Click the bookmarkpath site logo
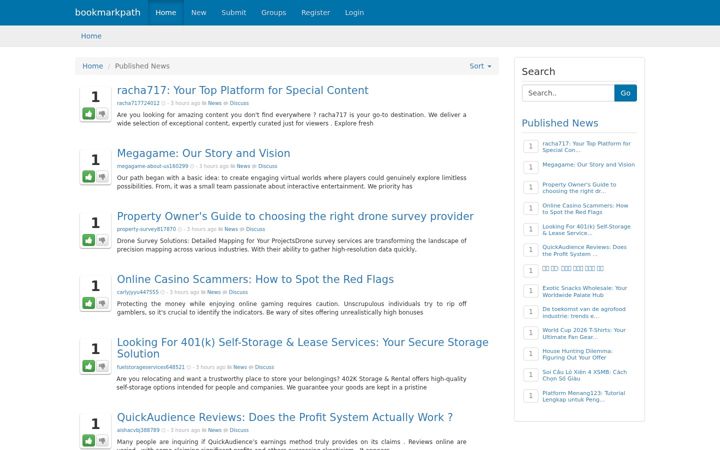This screenshot has height=450, width=720. (x=107, y=12)
